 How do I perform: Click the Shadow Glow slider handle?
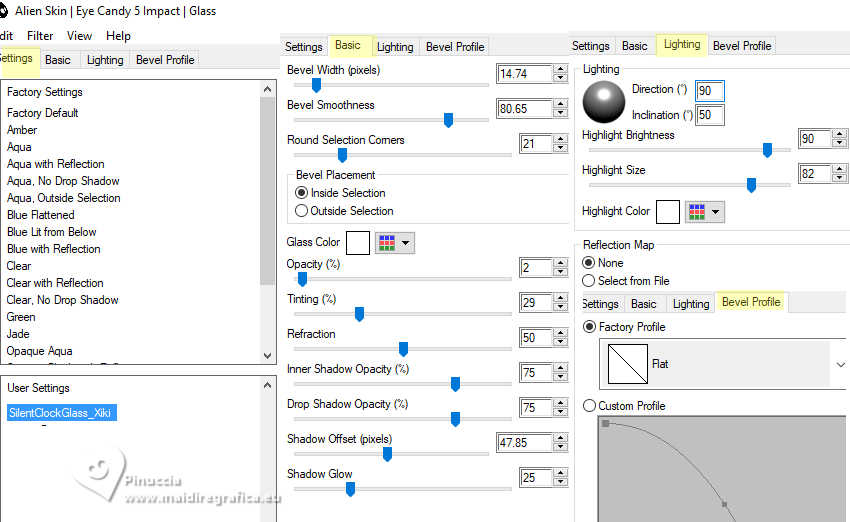[350, 489]
